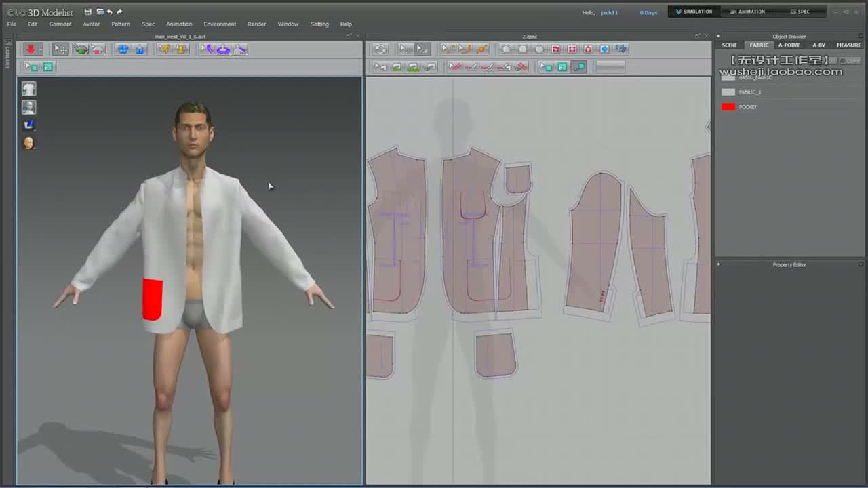This screenshot has height=488, width=868.
Task: Click the orange add point tool icon
Action: 481,49
